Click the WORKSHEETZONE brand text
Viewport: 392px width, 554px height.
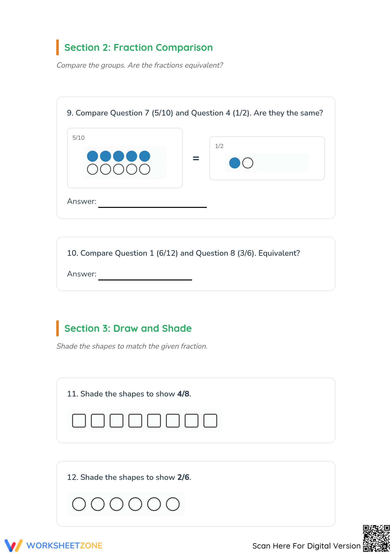pos(64,546)
